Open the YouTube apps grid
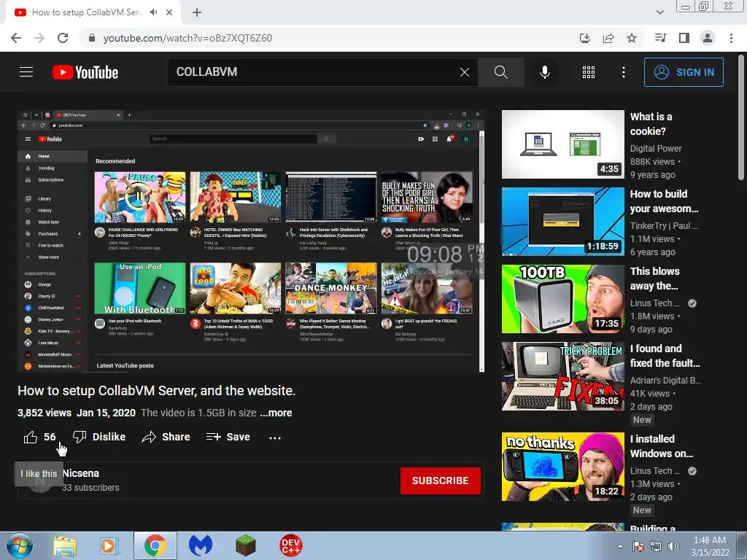This screenshot has width=747, height=560. tap(589, 72)
